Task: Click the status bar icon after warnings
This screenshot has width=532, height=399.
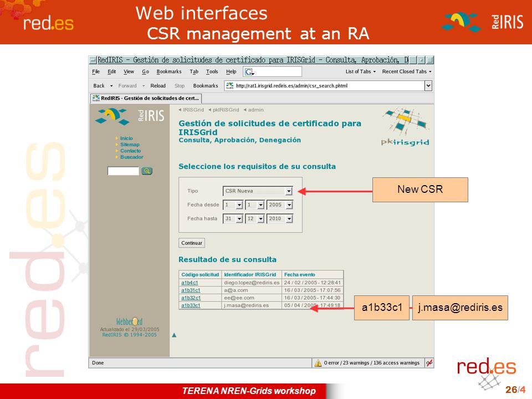Action: tap(429, 363)
